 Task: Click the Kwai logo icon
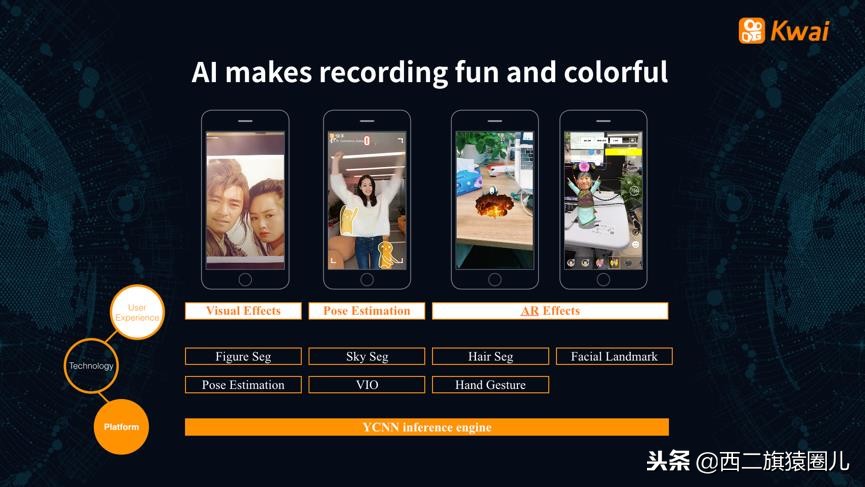click(x=751, y=30)
